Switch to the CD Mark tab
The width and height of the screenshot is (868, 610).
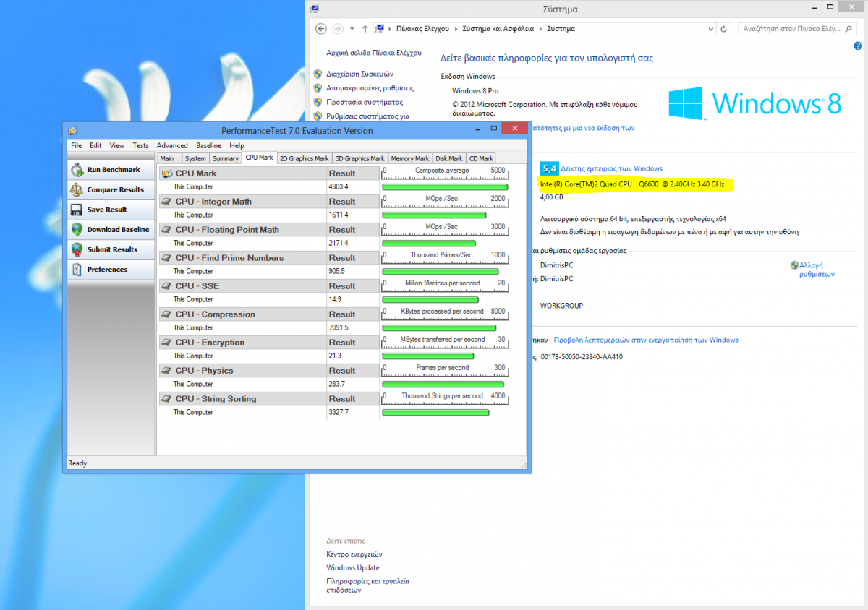point(481,158)
